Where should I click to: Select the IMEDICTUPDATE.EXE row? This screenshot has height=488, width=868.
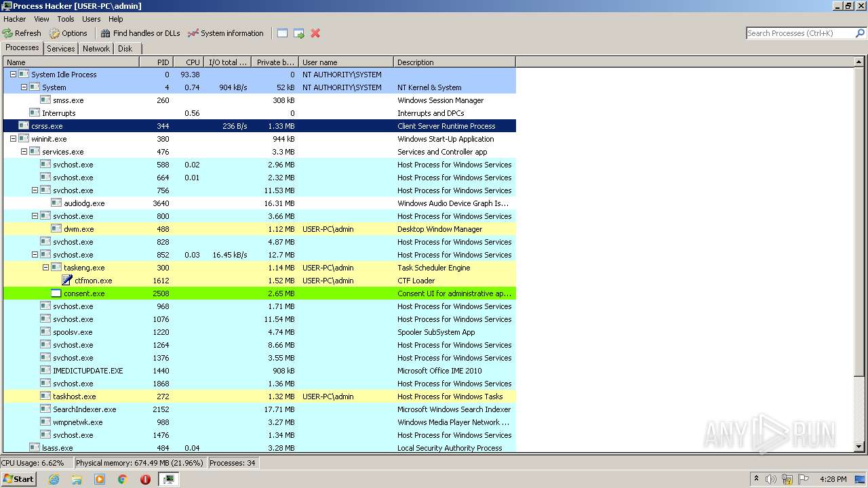[x=260, y=371]
